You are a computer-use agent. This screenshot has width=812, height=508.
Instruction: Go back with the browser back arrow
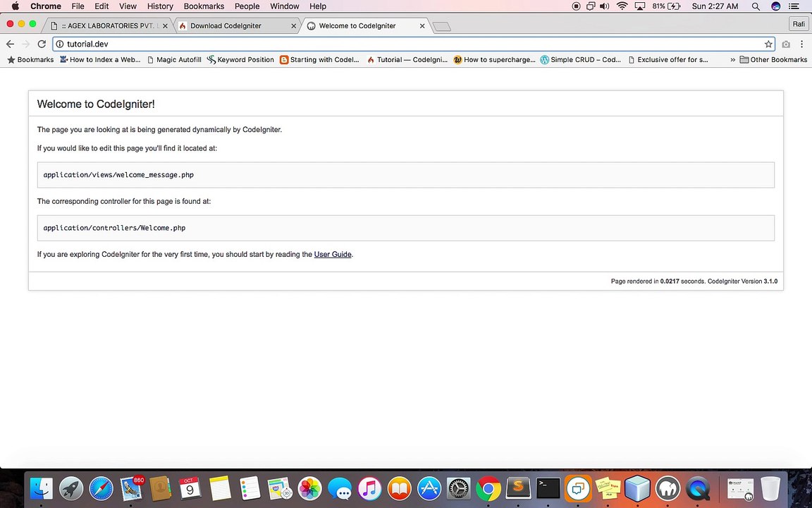[11, 44]
